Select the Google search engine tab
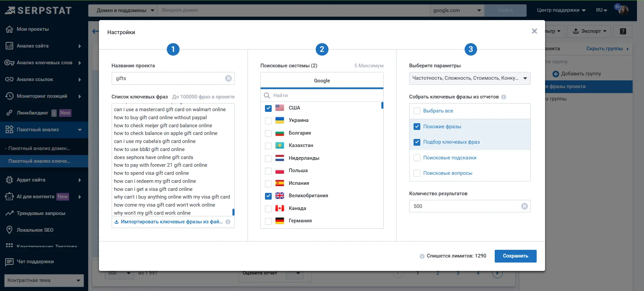This screenshot has height=291, width=644. tap(322, 81)
